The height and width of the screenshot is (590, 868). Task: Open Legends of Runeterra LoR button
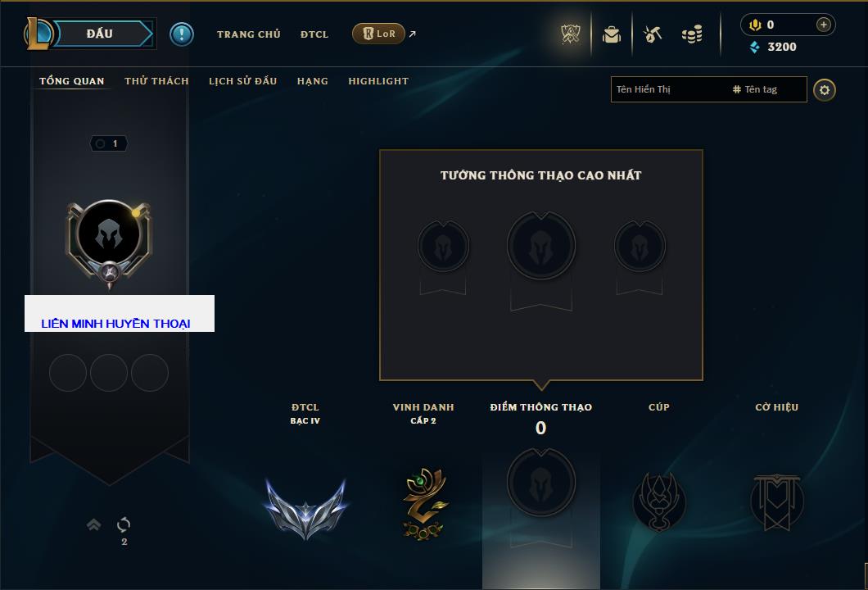click(x=378, y=34)
